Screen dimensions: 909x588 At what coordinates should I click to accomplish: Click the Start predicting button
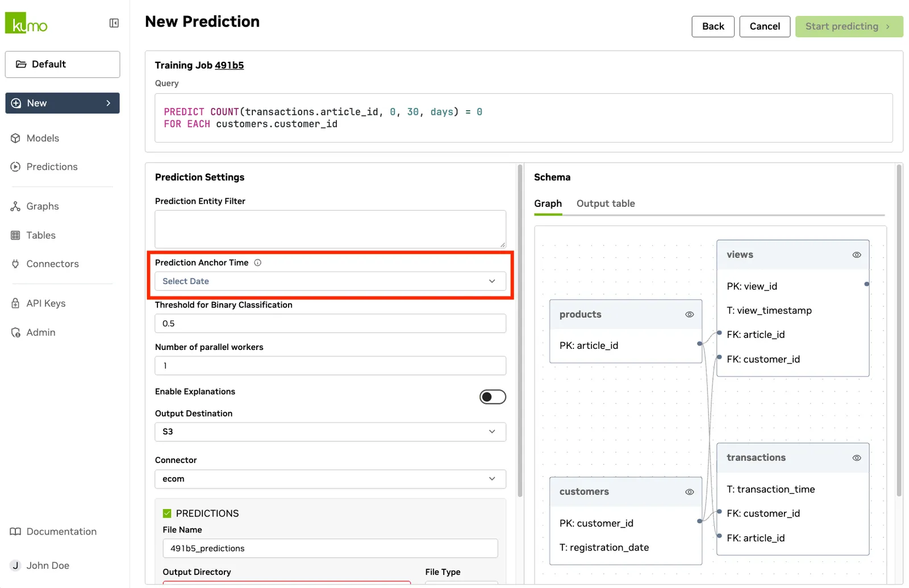click(x=849, y=27)
